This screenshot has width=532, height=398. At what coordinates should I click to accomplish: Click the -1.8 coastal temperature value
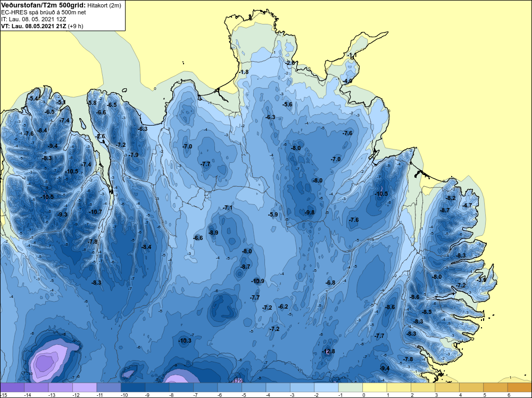click(x=244, y=72)
